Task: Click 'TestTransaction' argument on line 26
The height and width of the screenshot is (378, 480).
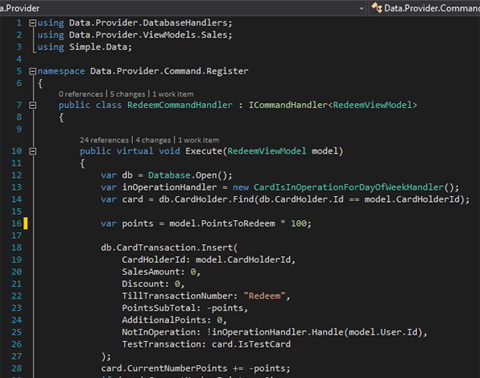Action: (x=161, y=344)
